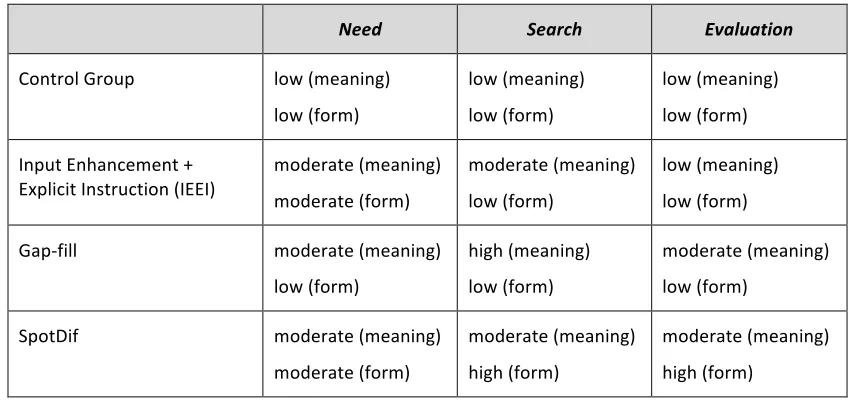Click the Control Group Search cell
Image resolution: width=852 pixels, height=402 pixels.
(x=554, y=96)
